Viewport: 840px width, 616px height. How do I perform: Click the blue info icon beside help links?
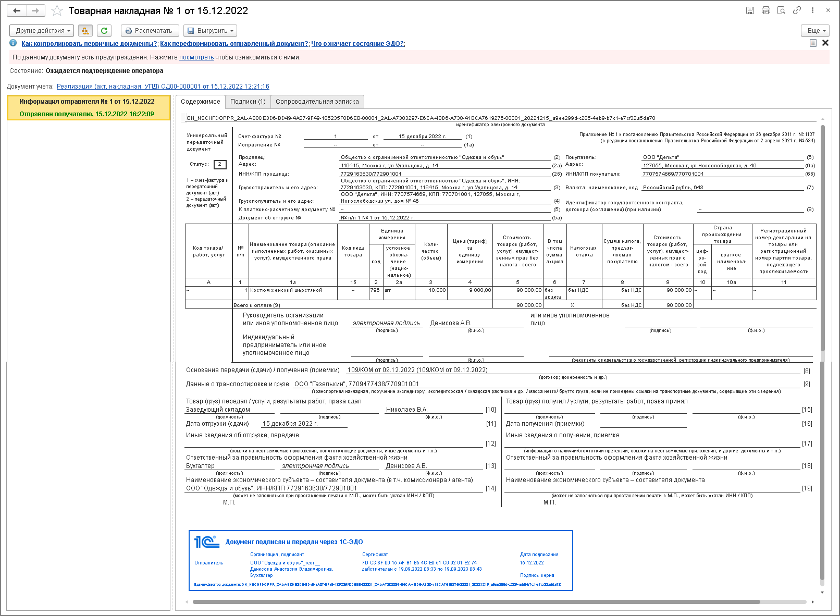click(13, 43)
